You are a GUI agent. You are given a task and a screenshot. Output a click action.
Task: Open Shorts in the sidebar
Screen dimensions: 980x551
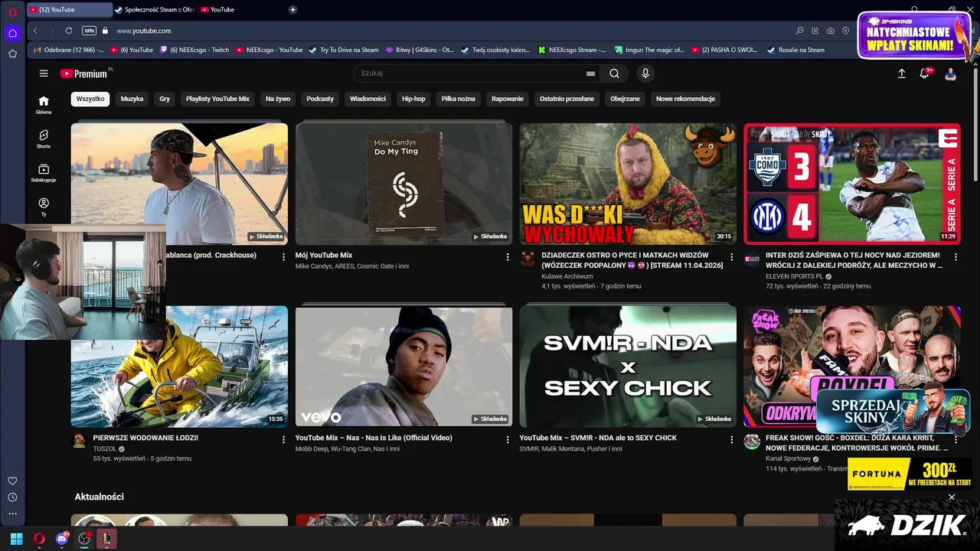click(44, 139)
